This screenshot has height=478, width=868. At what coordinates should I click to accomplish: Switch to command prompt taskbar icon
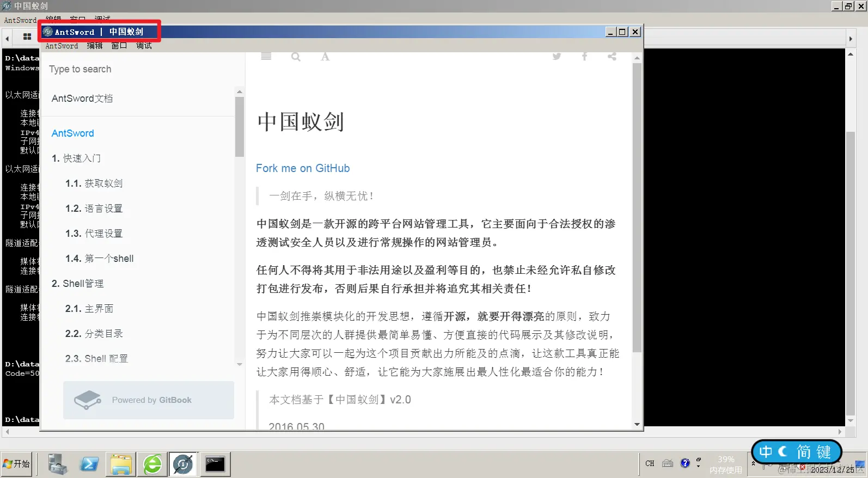click(215, 464)
